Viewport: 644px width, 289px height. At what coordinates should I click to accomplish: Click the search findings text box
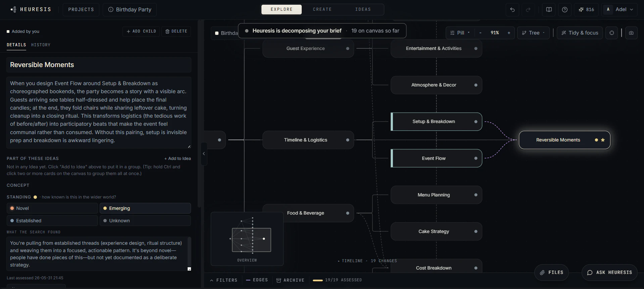(99, 254)
